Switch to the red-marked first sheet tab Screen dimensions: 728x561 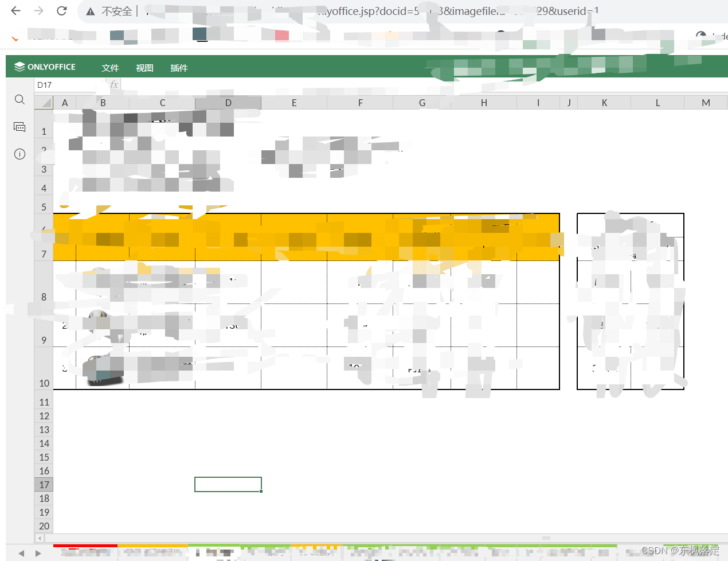85,554
